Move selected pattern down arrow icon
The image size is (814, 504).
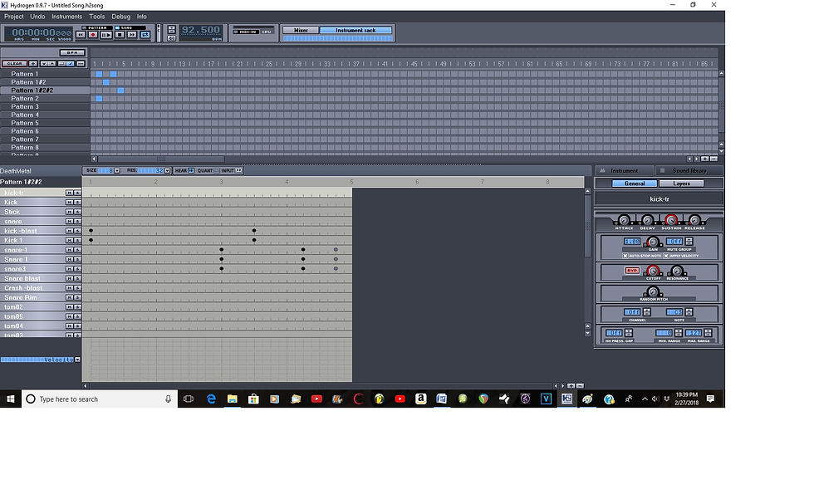44,63
